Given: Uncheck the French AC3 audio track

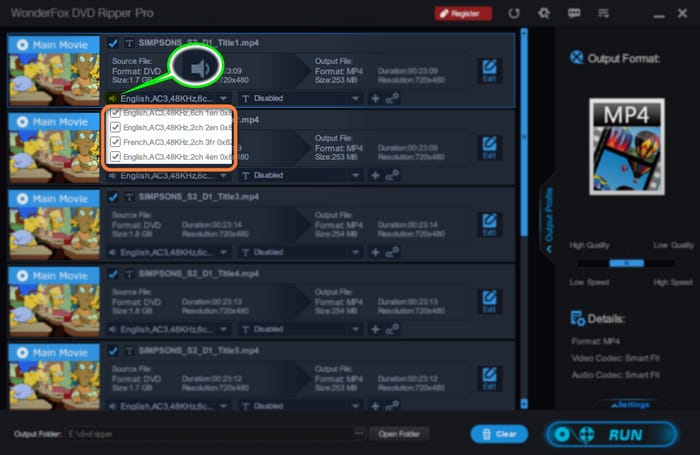Looking at the screenshot, I should [116, 142].
